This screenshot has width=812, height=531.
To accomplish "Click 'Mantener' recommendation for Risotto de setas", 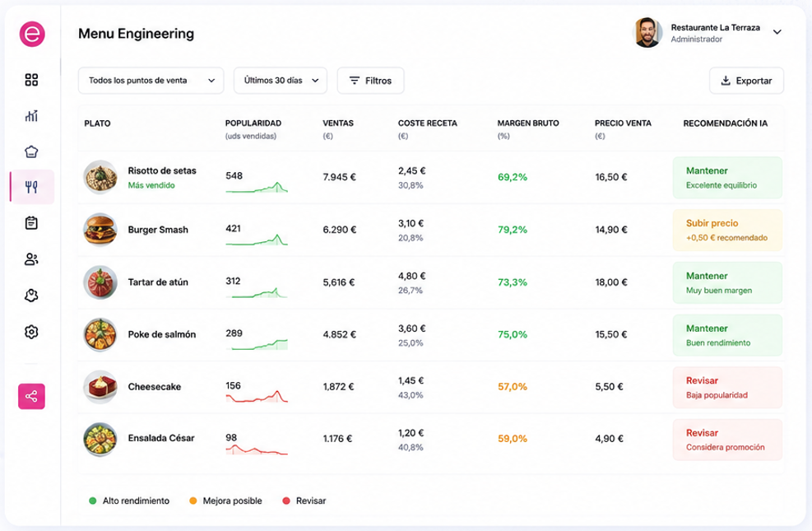I will 727,178.
